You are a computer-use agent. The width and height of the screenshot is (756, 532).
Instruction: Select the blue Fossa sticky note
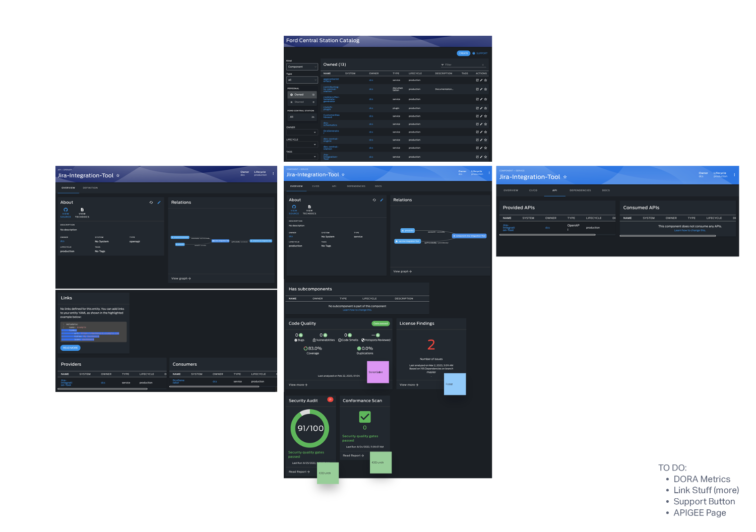(x=455, y=384)
